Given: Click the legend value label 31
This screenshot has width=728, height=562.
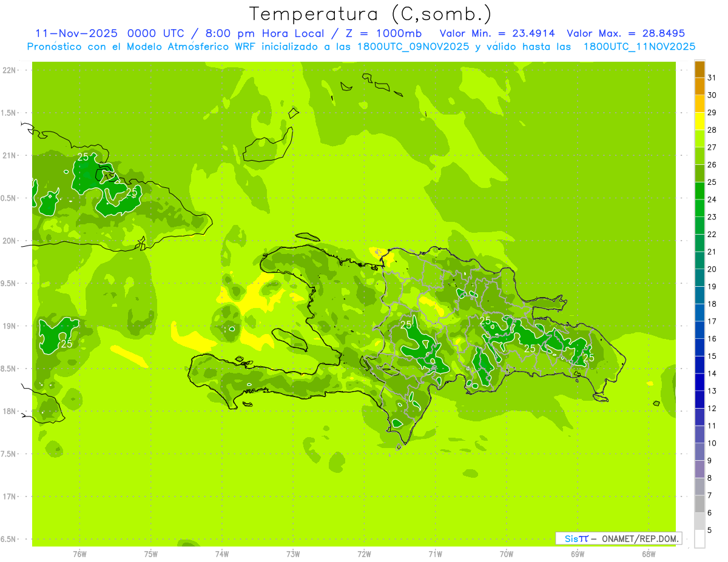Looking at the screenshot, I should point(712,78).
